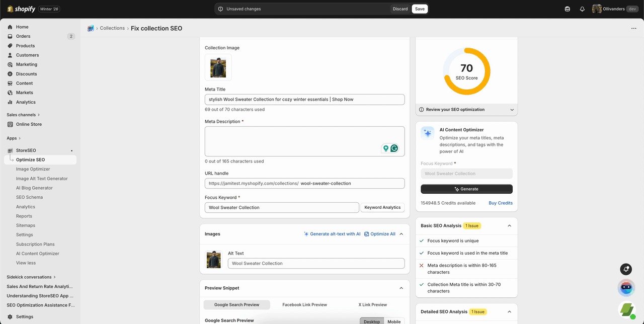Click the Grammarly icon in Meta Description

394,148
